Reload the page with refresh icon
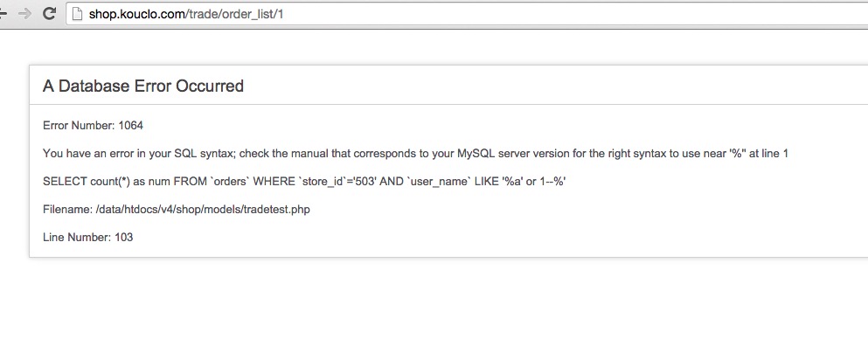This screenshot has height=339, width=868. pyautogui.click(x=49, y=14)
